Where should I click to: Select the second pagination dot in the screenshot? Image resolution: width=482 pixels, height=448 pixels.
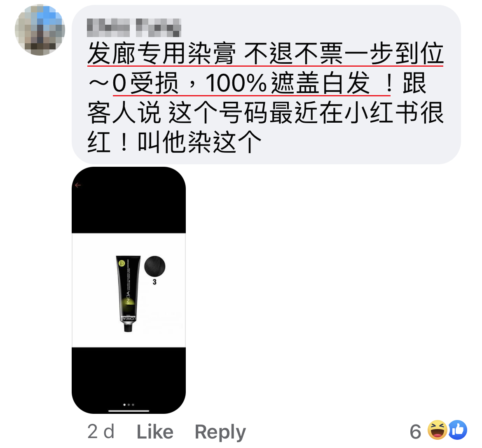pyautogui.click(x=129, y=405)
